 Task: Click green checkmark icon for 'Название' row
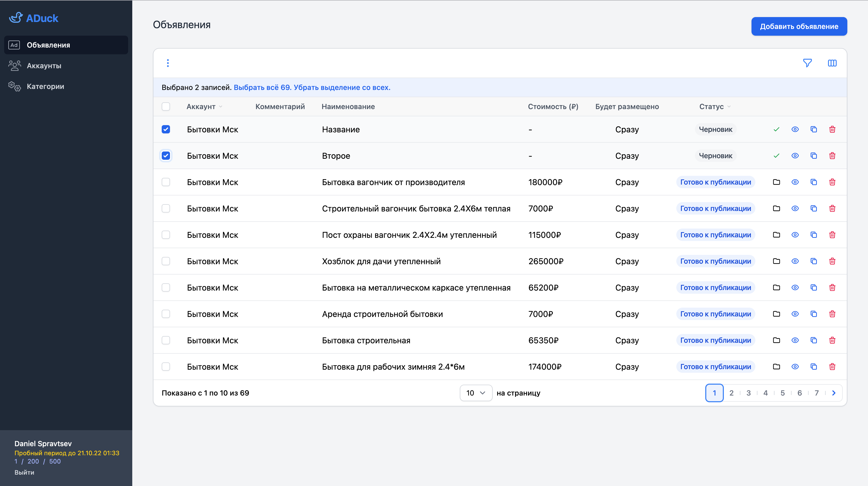point(776,130)
